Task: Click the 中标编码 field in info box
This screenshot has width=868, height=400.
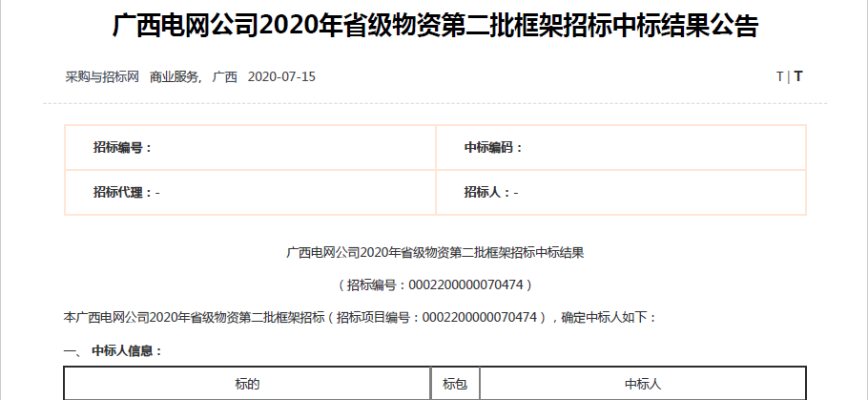Action: [493, 147]
